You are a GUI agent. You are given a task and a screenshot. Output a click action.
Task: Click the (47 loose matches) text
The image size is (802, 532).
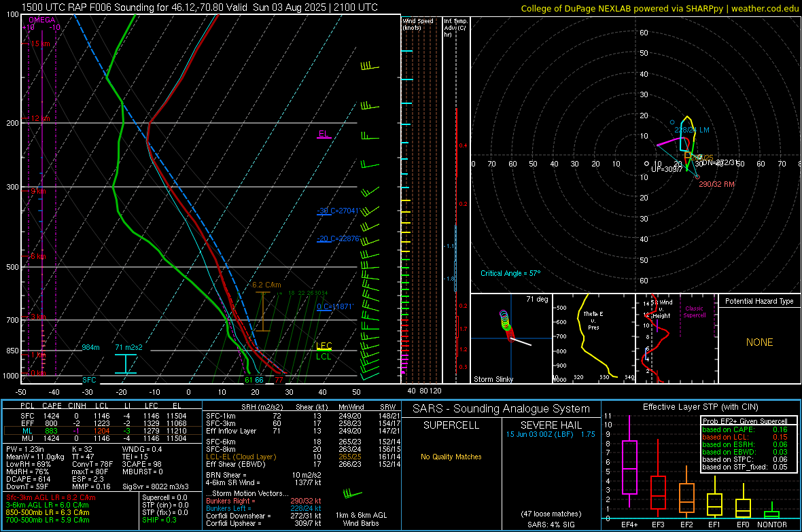click(551, 514)
